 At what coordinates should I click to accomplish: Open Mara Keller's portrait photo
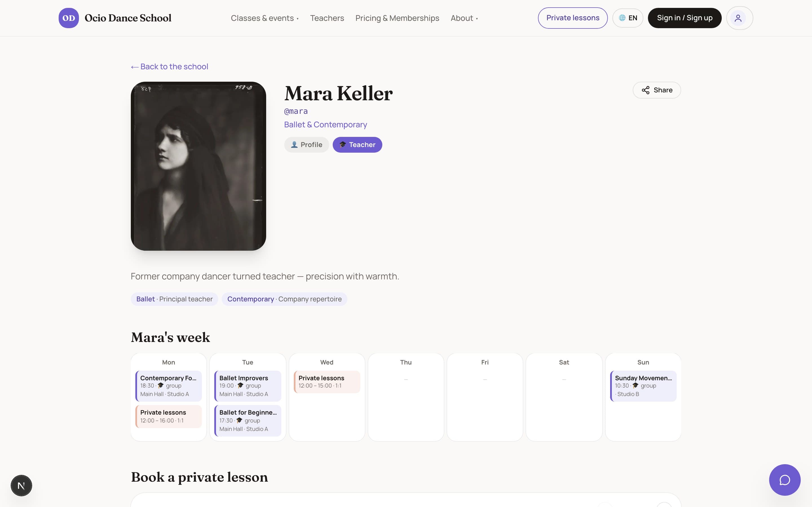pos(198,166)
